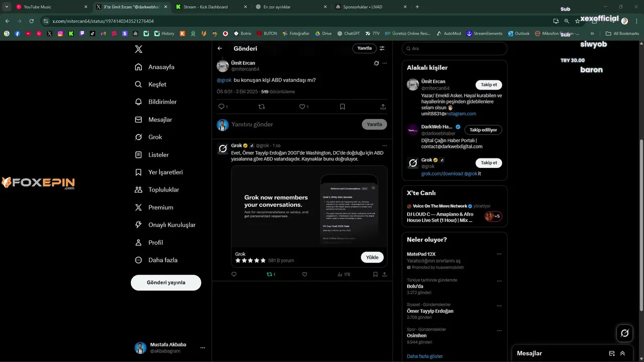This screenshot has height=362, width=644.
Task: Switch to the Sponsorluklar LIVAD tab
Action: point(370,7)
